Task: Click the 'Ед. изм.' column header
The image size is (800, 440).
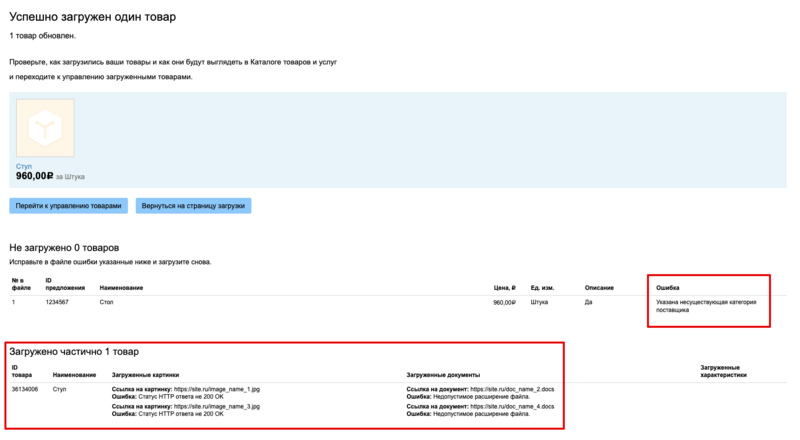Action: coord(542,287)
